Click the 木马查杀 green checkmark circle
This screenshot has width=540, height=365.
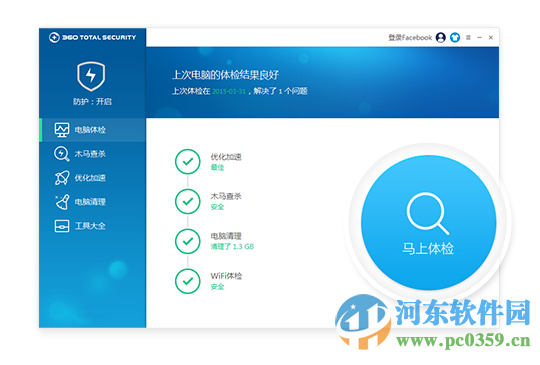[x=188, y=201]
